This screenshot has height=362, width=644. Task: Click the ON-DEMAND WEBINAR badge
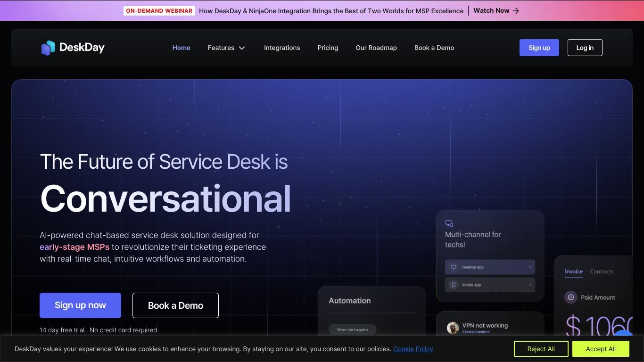(159, 10)
